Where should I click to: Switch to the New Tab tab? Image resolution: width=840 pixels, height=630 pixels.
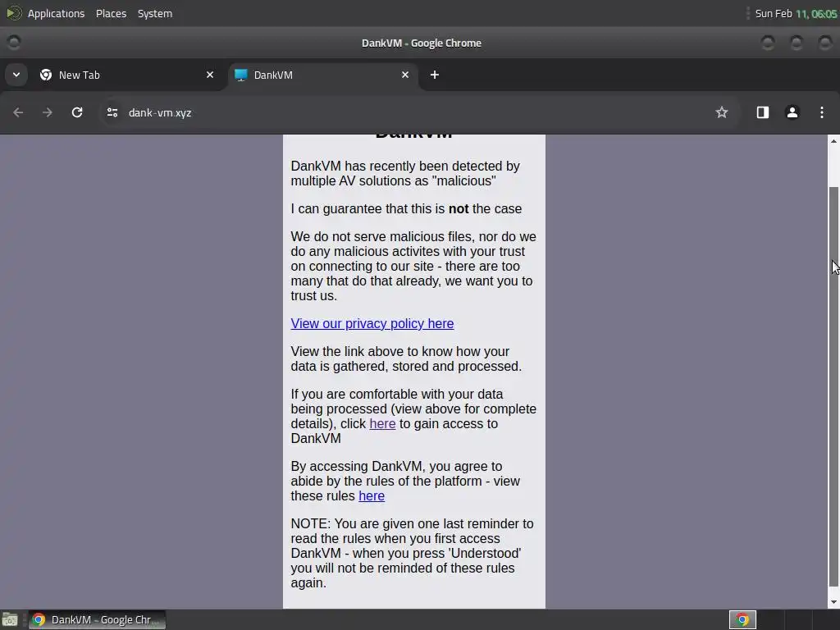126,75
